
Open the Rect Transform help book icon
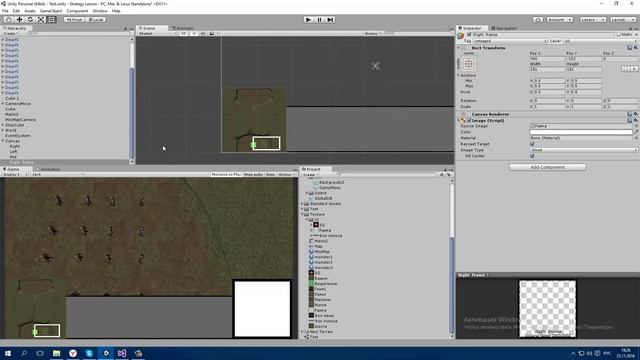click(x=630, y=48)
